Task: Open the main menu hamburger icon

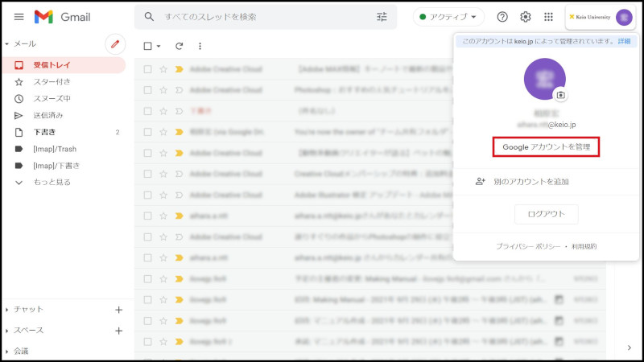Action: (19, 17)
